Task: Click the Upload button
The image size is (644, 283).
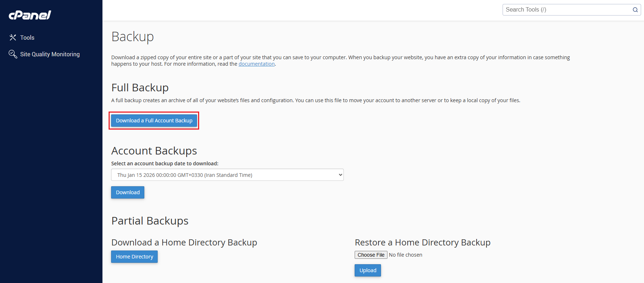Action: click(x=368, y=270)
